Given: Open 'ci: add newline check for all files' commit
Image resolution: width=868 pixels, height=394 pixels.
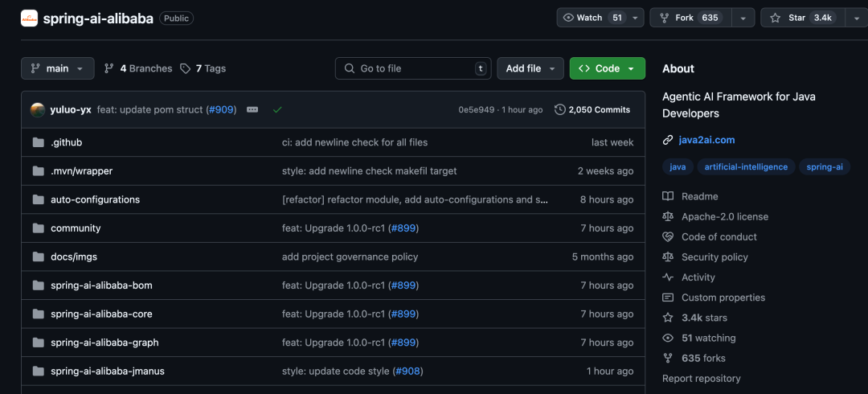Looking at the screenshot, I should 355,142.
